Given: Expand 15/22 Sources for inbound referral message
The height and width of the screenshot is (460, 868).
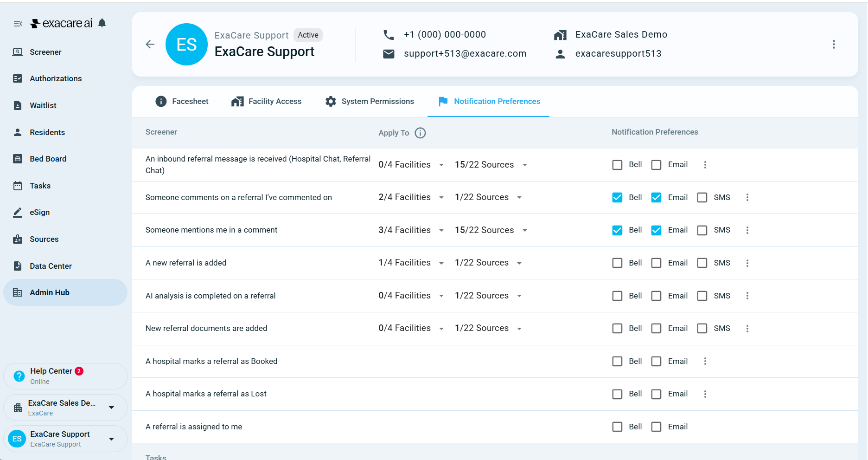Looking at the screenshot, I should (491, 165).
